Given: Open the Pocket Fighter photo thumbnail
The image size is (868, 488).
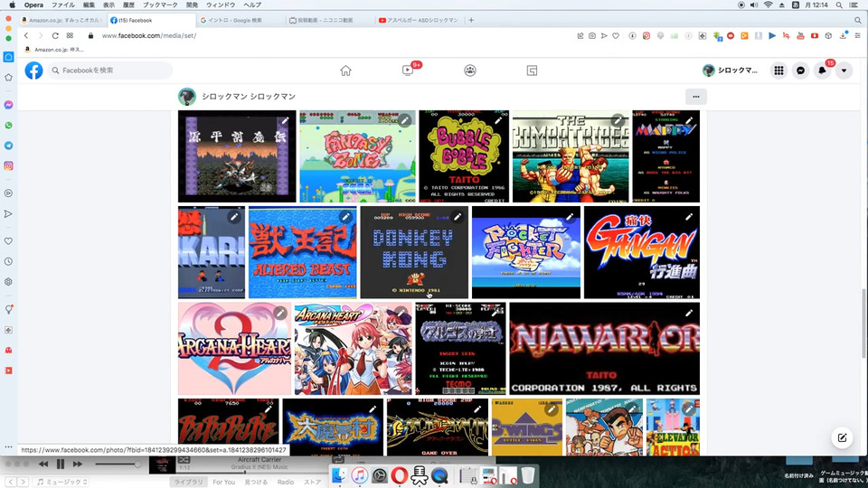Looking at the screenshot, I should [526, 252].
